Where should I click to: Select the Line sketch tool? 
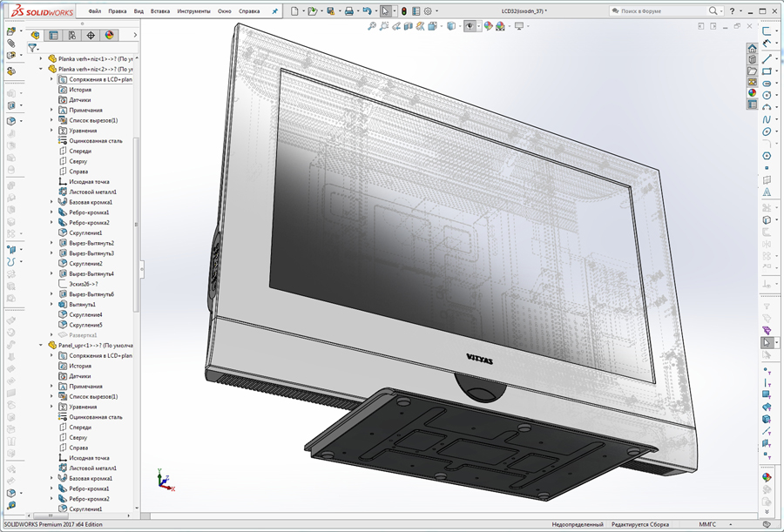767,57
